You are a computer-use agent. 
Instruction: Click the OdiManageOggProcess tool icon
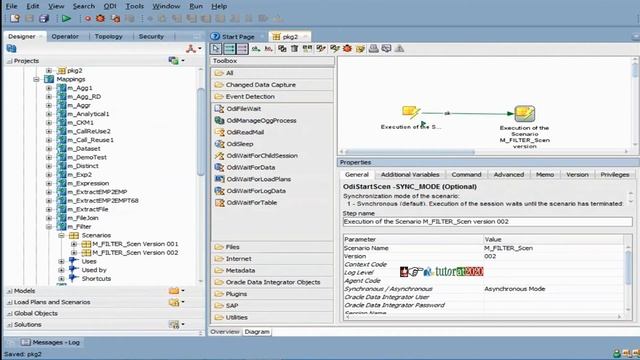click(x=219, y=120)
